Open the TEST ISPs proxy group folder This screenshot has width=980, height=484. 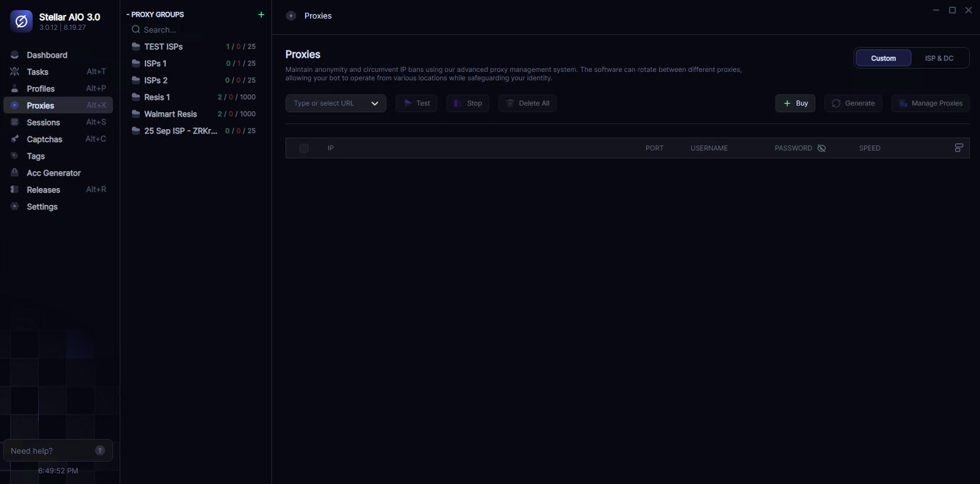163,47
